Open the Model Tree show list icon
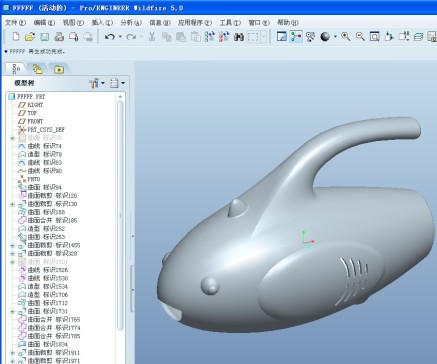 coord(114,83)
